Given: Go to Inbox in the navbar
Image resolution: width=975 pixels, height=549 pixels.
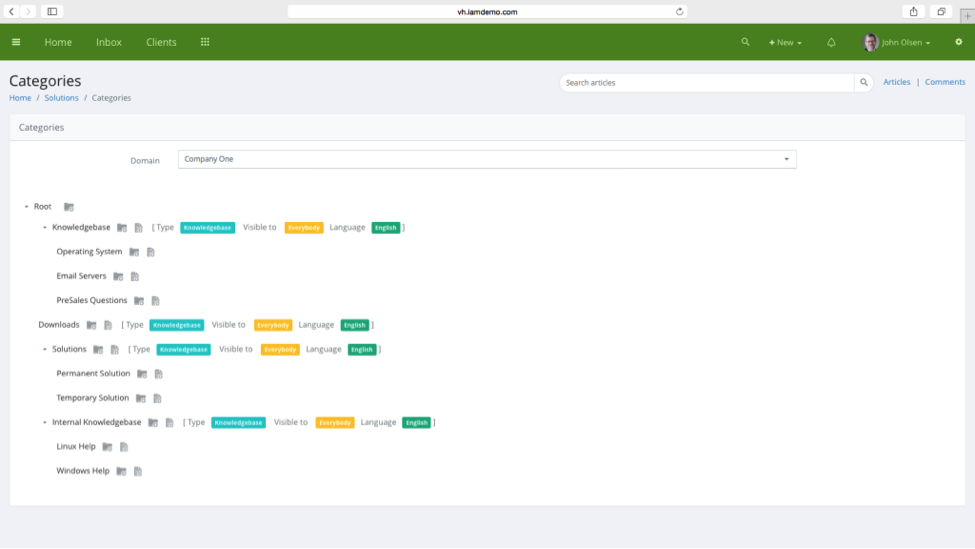Looking at the screenshot, I should pyautogui.click(x=109, y=42).
